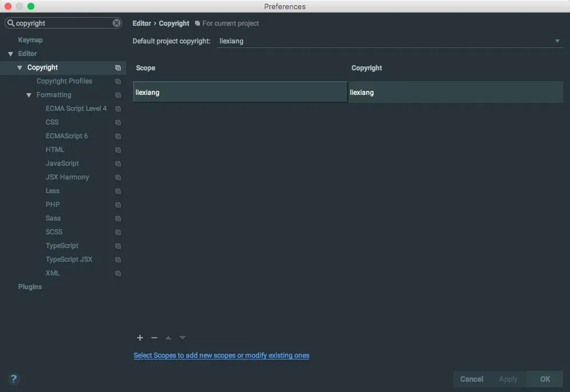
Task: Click project icon beside ECMAScript 6
Action: [x=118, y=136]
